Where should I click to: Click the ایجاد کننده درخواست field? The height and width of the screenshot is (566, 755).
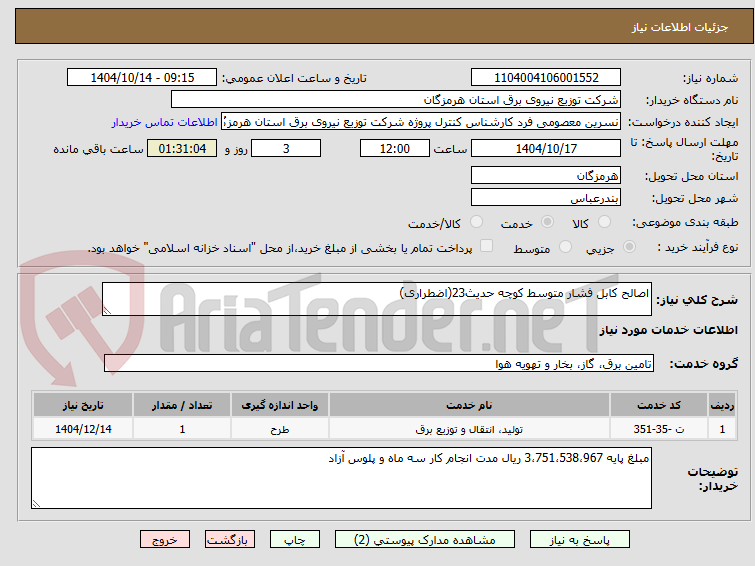(421, 122)
